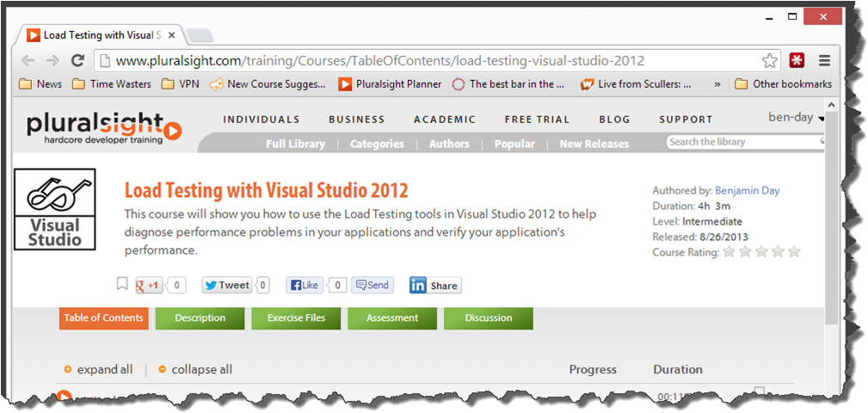868x413 pixels.
Task: Go to Full Library
Action: (x=295, y=144)
